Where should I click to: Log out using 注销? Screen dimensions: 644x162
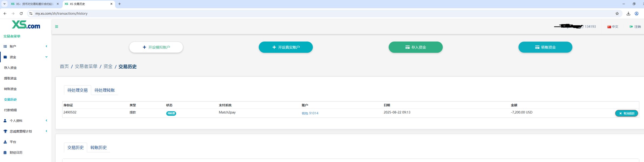(x=635, y=27)
